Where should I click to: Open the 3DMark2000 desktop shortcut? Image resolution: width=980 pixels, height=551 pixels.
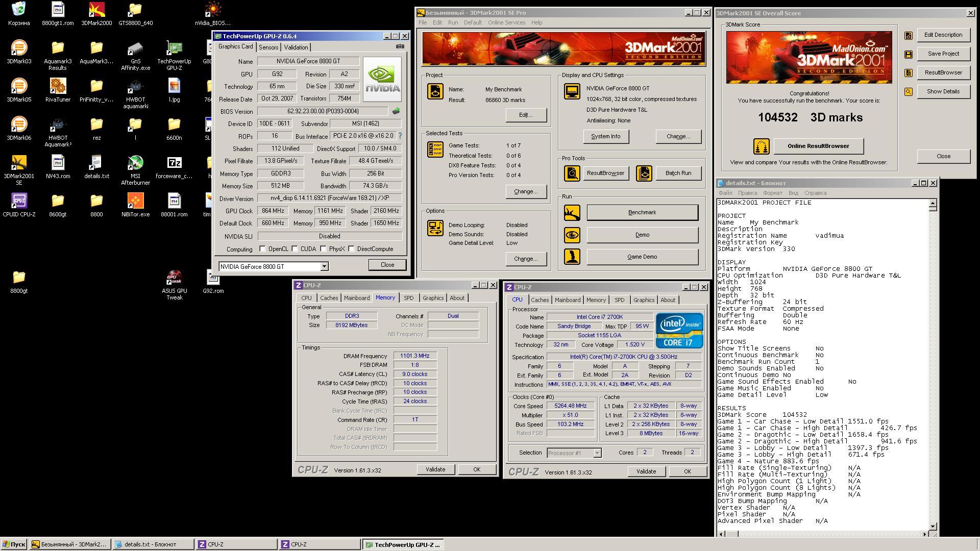(96, 13)
